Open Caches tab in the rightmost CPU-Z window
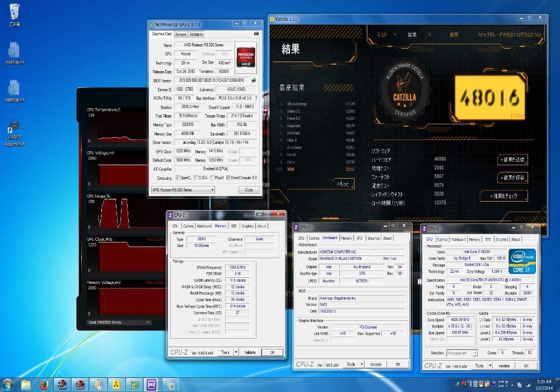Screen dimensions: 560x392 click(x=442, y=240)
